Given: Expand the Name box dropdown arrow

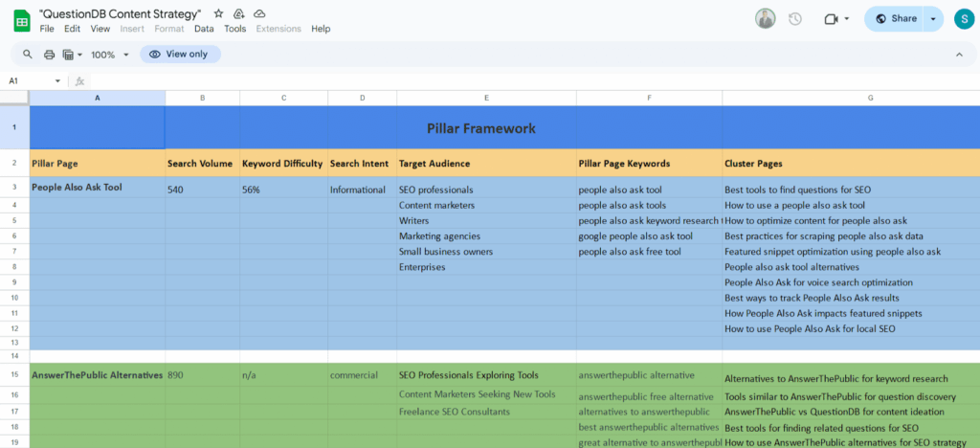Looking at the screenshot, I should click(58, 81).
